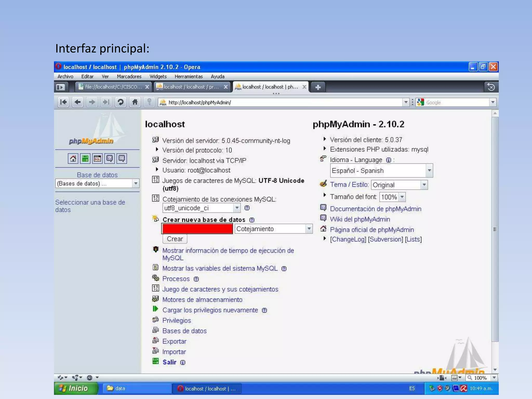Click the red new database name field
Screen dimensions: 532x399
coord(197,229)
